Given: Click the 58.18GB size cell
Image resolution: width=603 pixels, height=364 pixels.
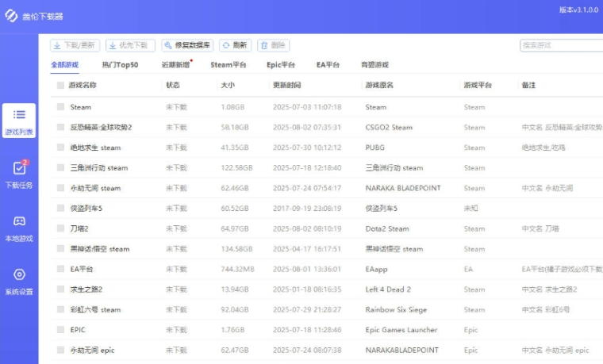Looking at the screenshot, I should click(235, 127).
